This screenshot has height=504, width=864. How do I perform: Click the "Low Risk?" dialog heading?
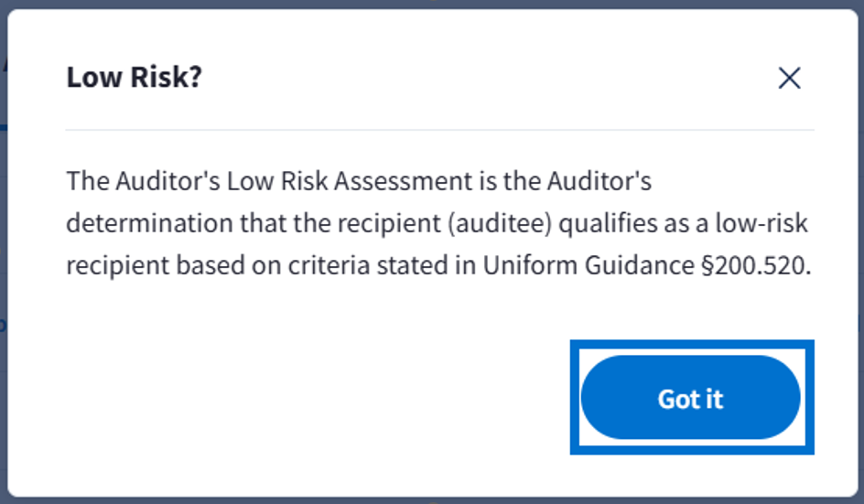[134, 77]
